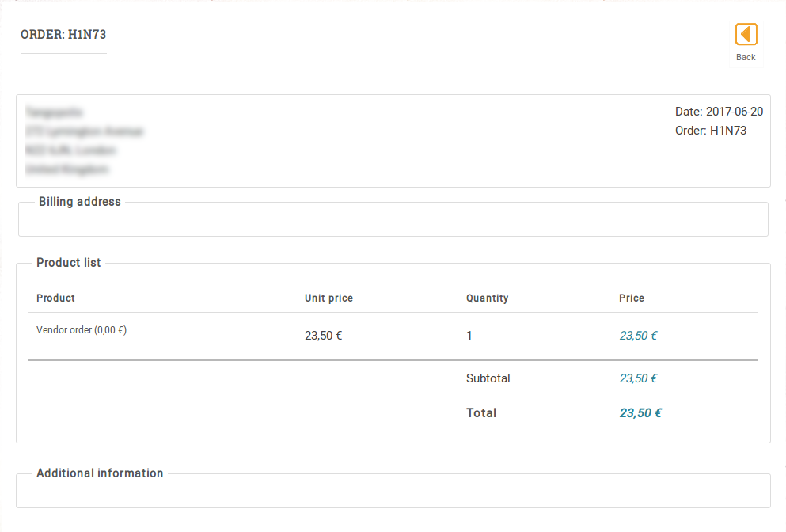This screenshot has width=786, height=532.
Task: Click the Price column header
Action: coord(632,298)
